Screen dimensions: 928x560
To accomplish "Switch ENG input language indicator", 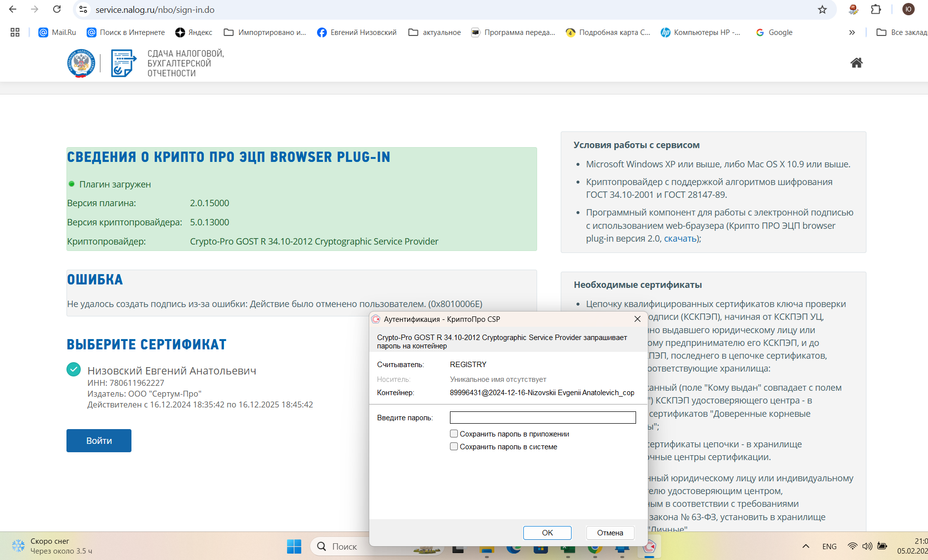I will pyautogui.click(x=830, y=546).
